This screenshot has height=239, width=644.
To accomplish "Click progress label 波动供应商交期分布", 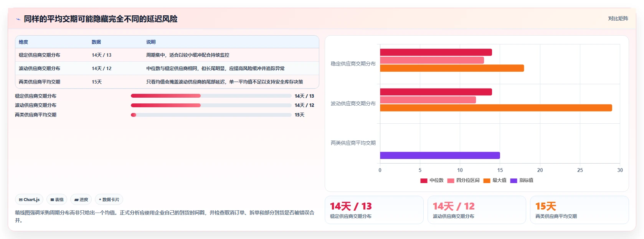I will coord(36,105).
